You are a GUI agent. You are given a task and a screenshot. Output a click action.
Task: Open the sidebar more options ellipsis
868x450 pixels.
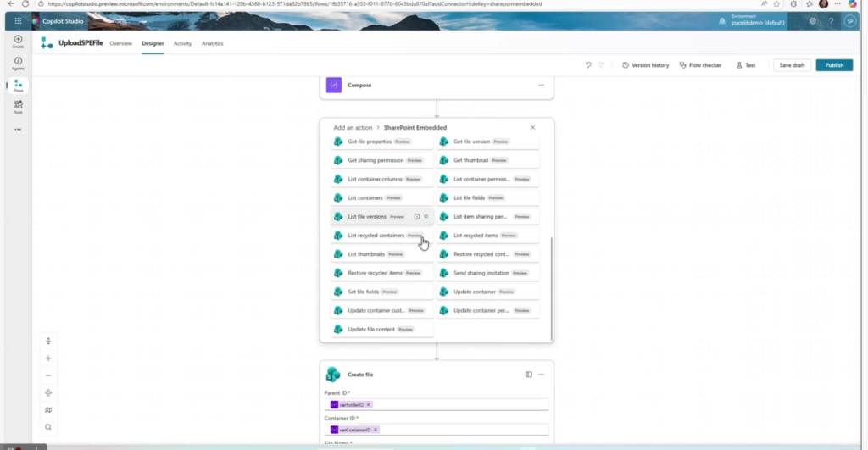(18, 129)
